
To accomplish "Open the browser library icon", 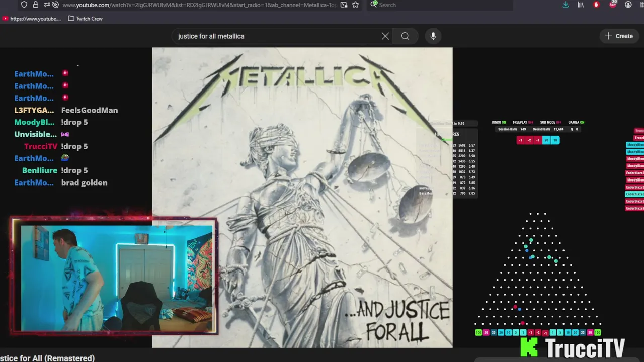I will click(581, 5).
